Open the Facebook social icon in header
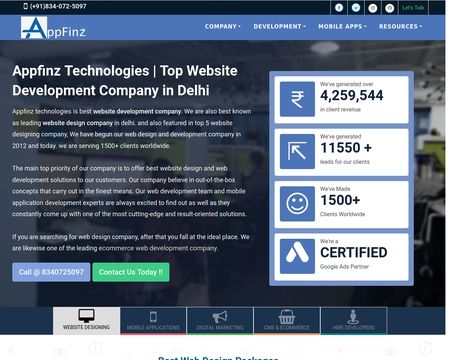450x360 pixels. [x=339, y=8]
